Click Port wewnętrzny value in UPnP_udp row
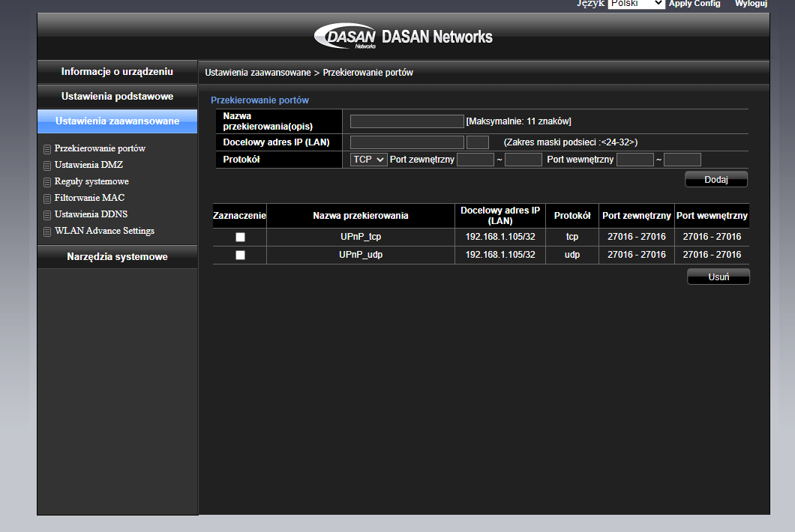This screenshot has height=532, width=795. 712,255
